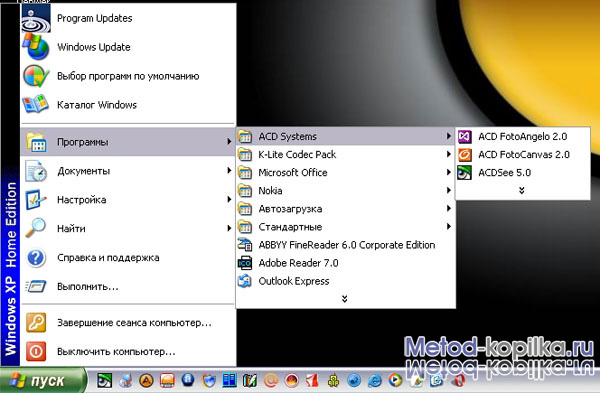
Task: Open the Стандартные folder
Action: tap(345, 227)
